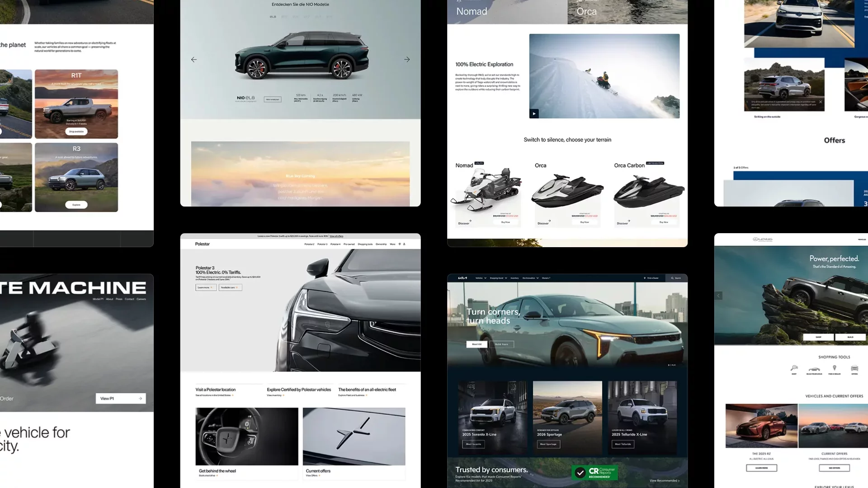This screenshot has width=868, height=488.
Task: Click Discover link under Nomad snowmobile
Action: pos(465,223)
